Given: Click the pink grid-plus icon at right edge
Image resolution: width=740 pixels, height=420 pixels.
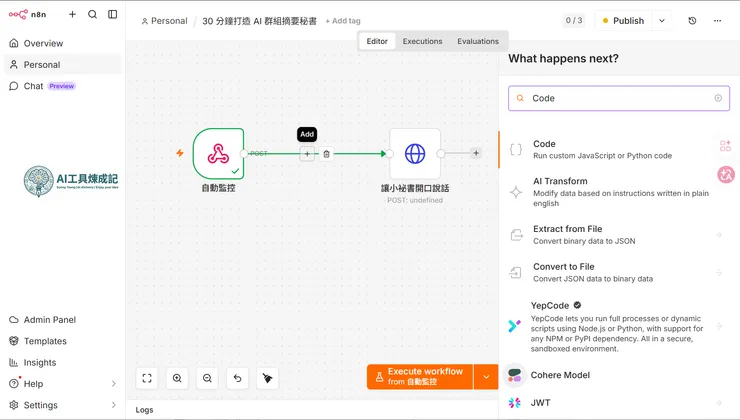Looking at the screenshot, I should click(x=725, y=146).
